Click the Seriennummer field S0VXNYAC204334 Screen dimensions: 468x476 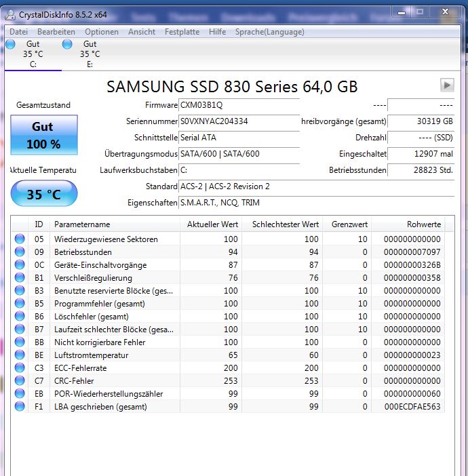pyautogui.click(x=239, y=121)
